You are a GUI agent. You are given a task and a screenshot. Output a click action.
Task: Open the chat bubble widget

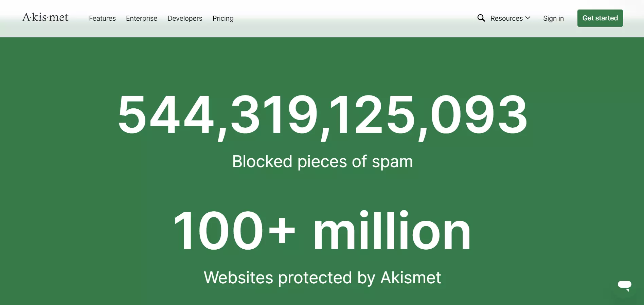click(x=624, y=286)
